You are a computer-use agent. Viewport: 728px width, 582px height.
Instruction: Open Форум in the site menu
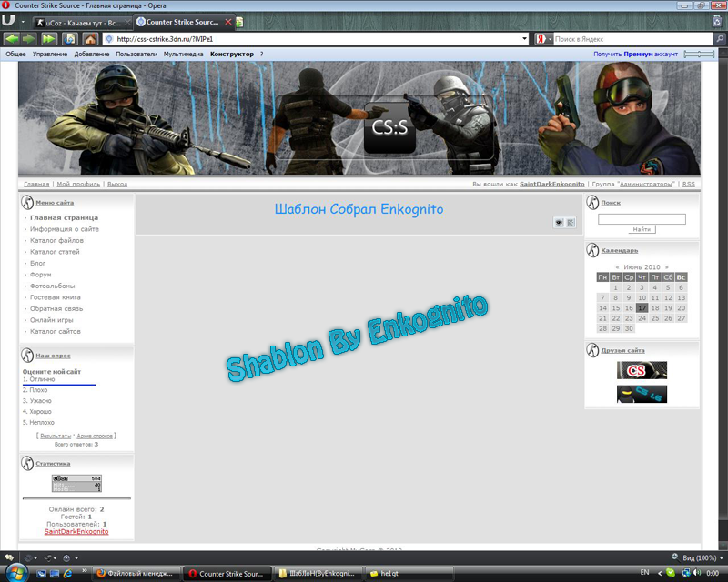(x=40, y=275)
